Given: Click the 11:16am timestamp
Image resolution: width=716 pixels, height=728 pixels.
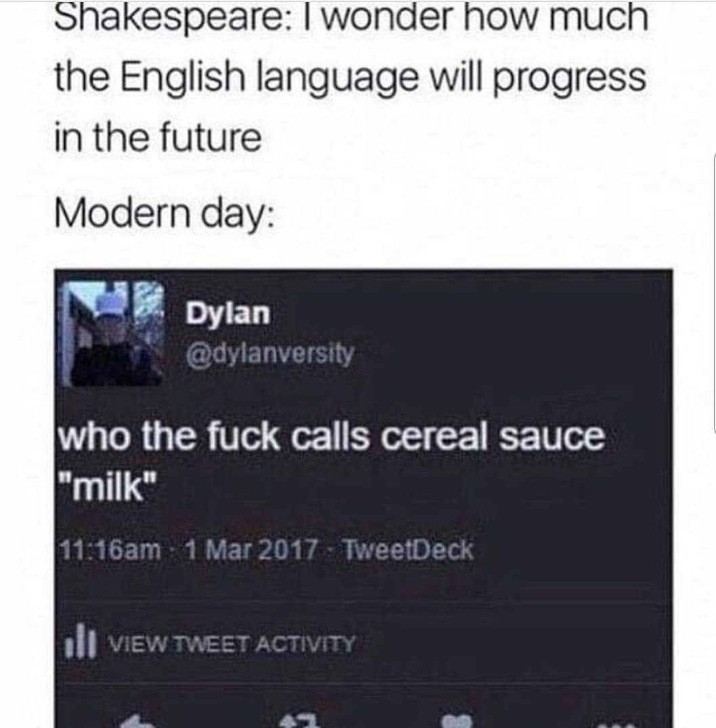Looking at the screenshot, I should (110, 550).
